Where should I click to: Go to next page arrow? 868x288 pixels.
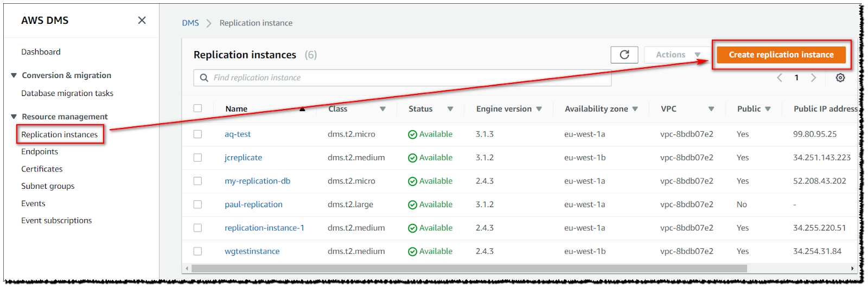[x=813, y=78]
